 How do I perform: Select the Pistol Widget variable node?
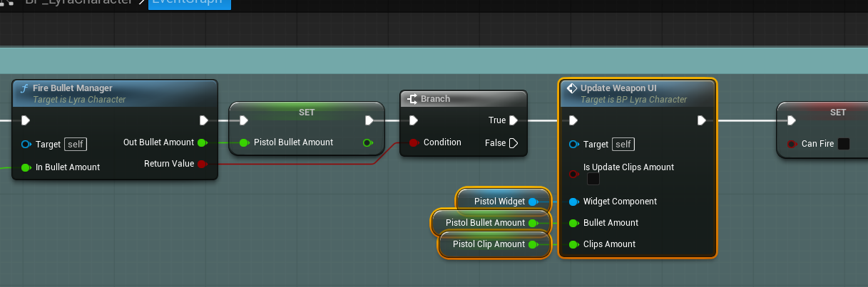coord(504,202)
